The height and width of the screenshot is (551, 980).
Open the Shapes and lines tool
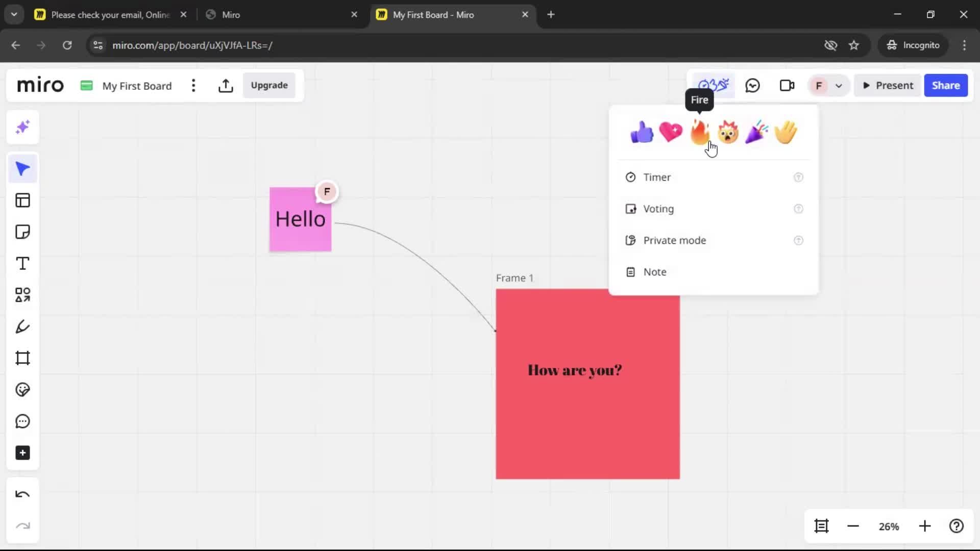pyautogui.click(x=22, y=295)
